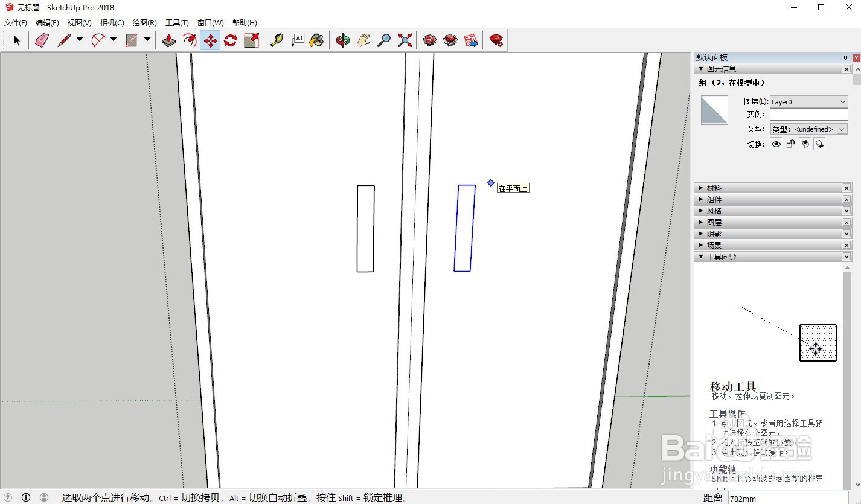Screen dimensions: 861x504
Task: Click the group material preview swatch
Action: pos(714,110)
